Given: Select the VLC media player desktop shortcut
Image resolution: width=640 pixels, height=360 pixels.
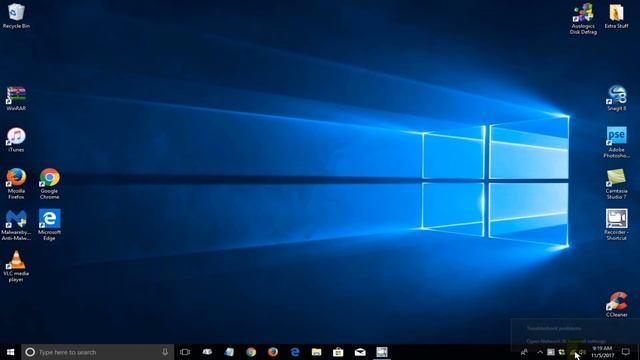Looking at the screenshot, I should tap(16, 266).
